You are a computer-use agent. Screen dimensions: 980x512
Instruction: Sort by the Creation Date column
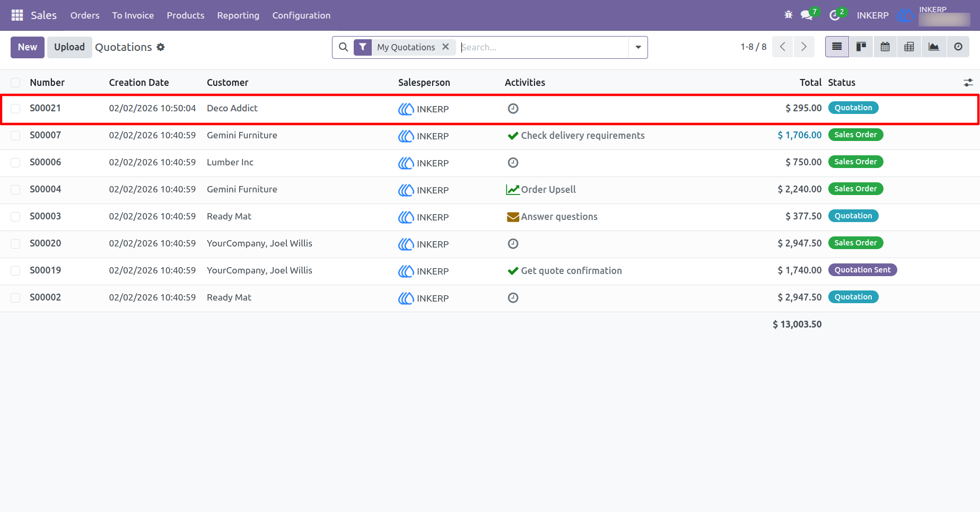(139, 83)
